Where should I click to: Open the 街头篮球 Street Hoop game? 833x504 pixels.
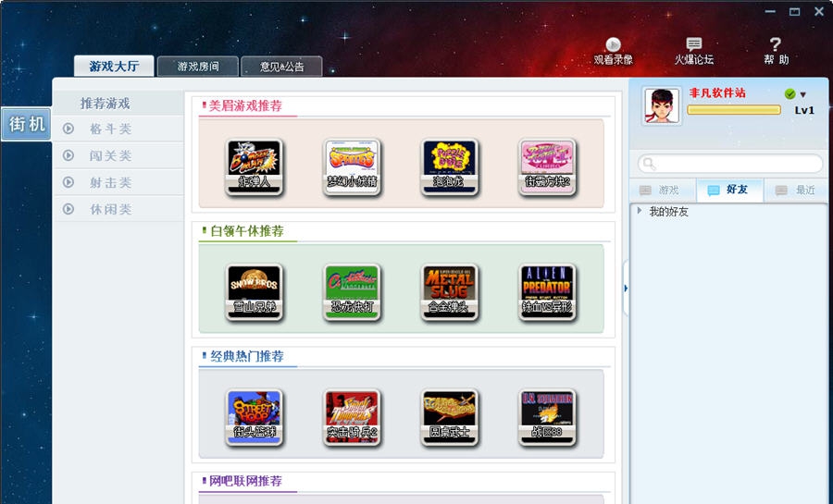pos(254,417)
